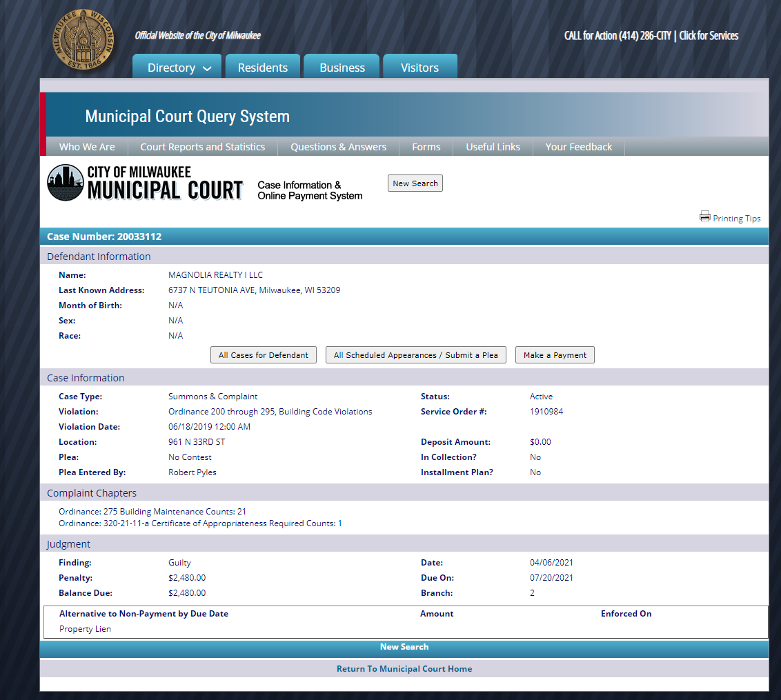Open the Business tab
Viewport: 781px width, 700px height.
tap(342, 68)
